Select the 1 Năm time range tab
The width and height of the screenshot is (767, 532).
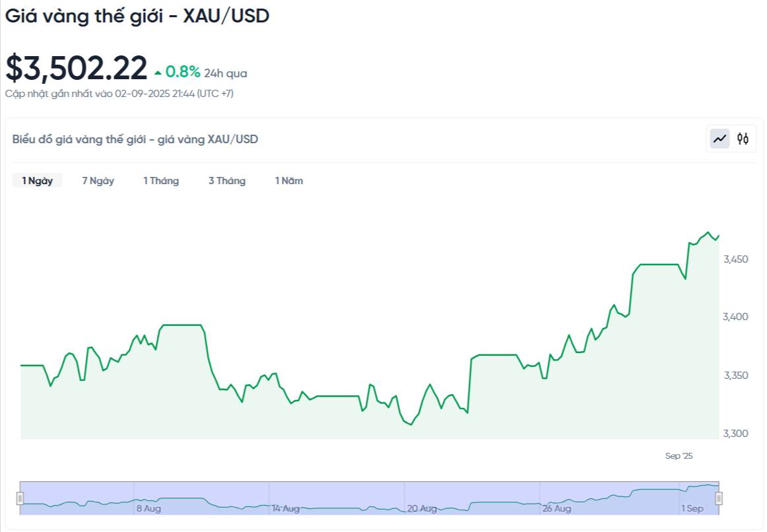(289, 180)
